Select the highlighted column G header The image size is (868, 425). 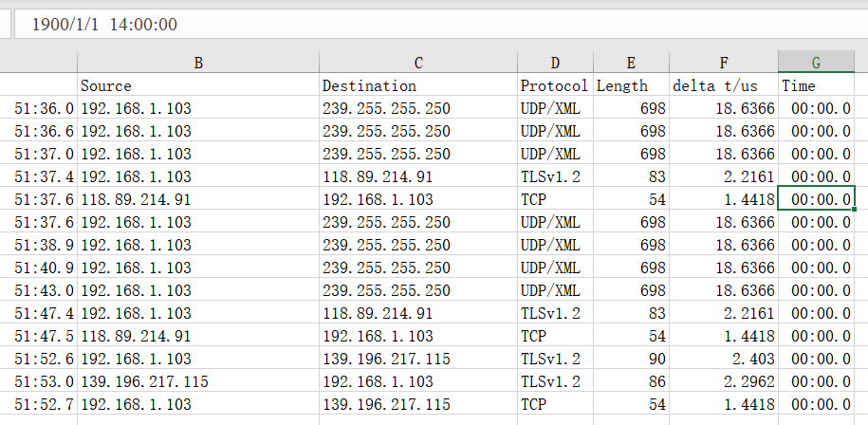pyautogui.click(x=816, y=63)
